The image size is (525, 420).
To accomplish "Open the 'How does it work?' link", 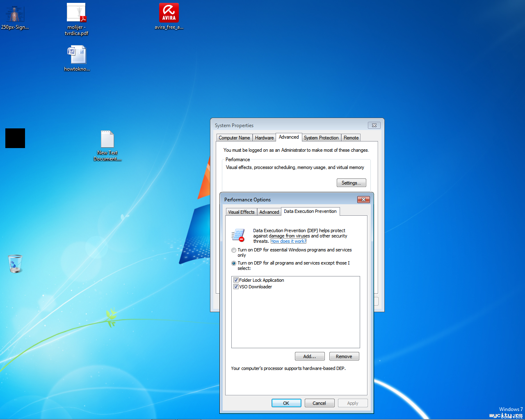I will 288,241.
